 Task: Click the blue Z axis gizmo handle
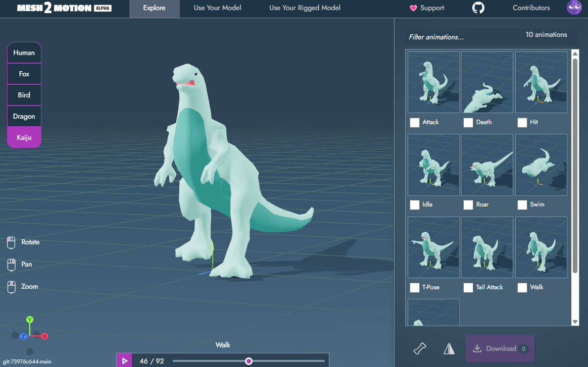pyautogui.click(x=23, y=337)
